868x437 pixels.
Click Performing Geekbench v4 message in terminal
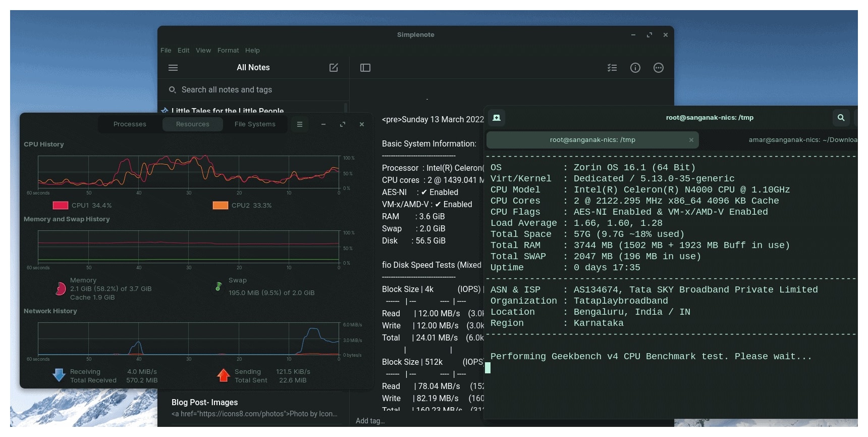pos(651,357)
